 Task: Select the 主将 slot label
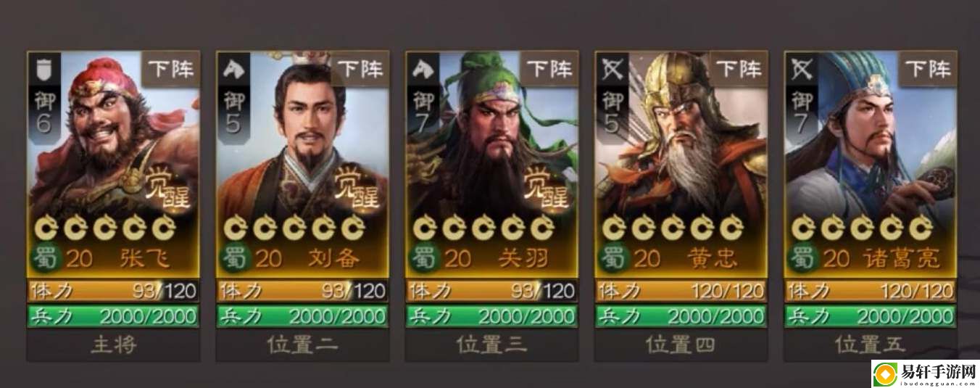[x=114, y=345]
